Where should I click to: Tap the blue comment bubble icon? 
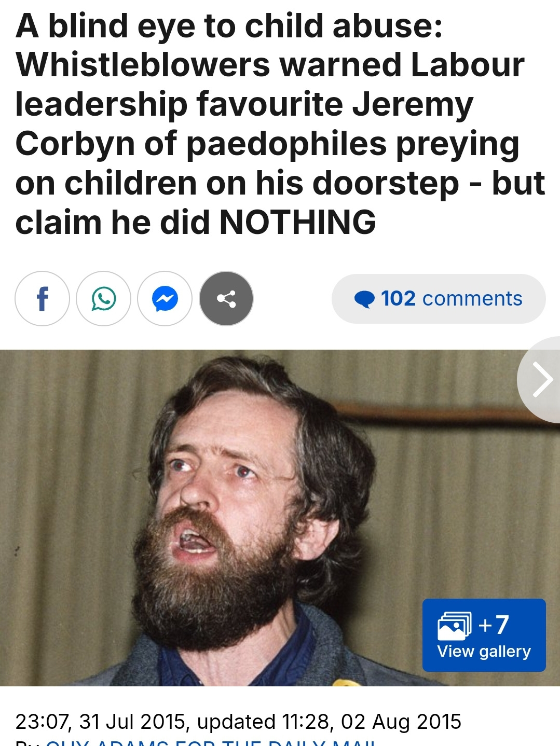pos(364,299)
